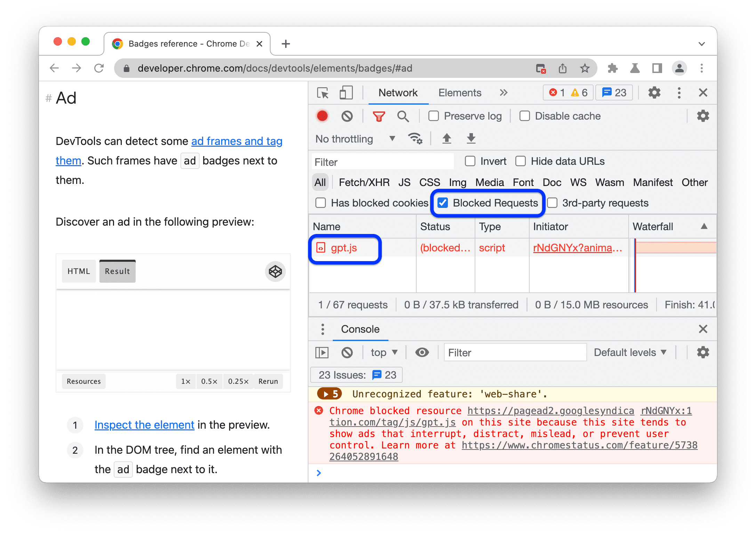The width and height of the screenshot is (756, 534).
Task: Click the record (red circle) button
Action: click(323, 116)
